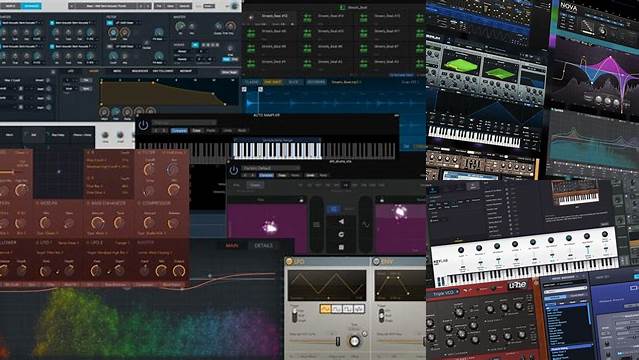Toggle the blue filter enable button
The width and height of the screenshot is (639, 360).
click(x=110, y=23)
